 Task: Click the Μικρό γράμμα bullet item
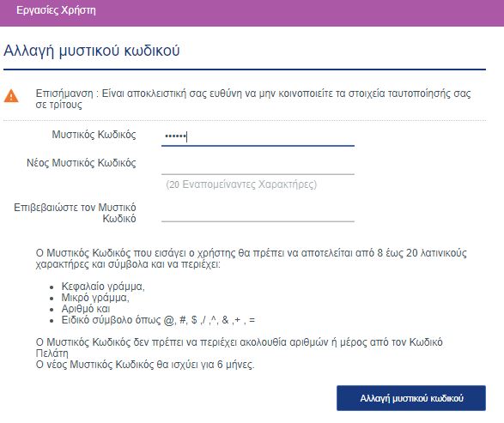pos(95,298)
